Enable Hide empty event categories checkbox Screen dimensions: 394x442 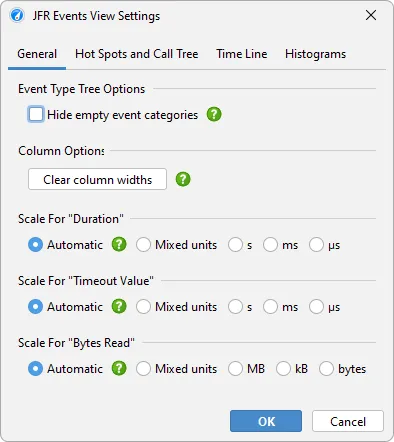[x=36, y=114]
